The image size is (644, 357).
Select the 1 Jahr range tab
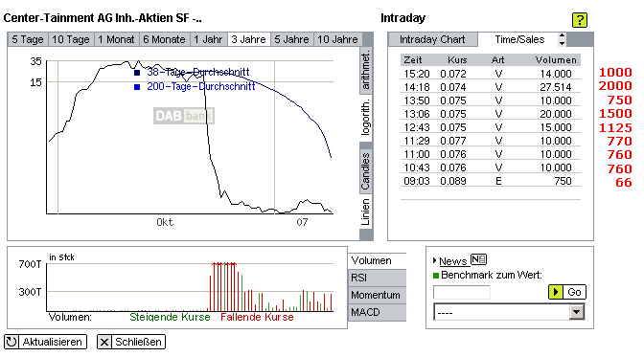tap(208, 39)
